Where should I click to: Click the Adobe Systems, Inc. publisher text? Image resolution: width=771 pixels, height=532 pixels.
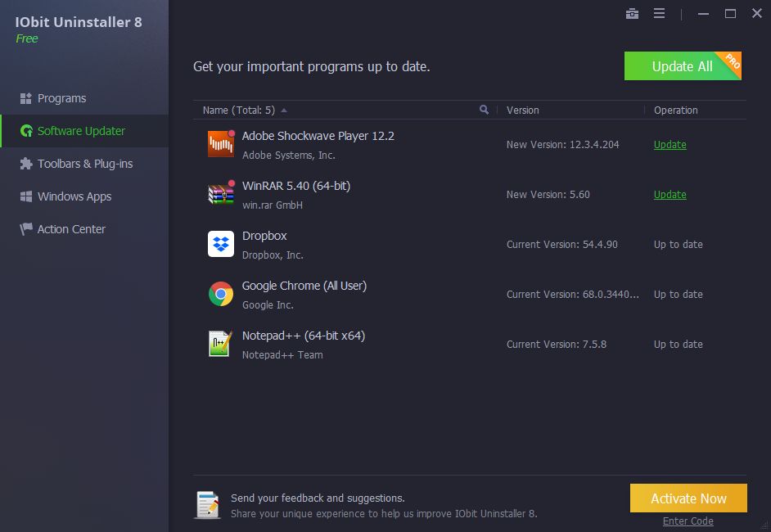click(x=289, y=156)
